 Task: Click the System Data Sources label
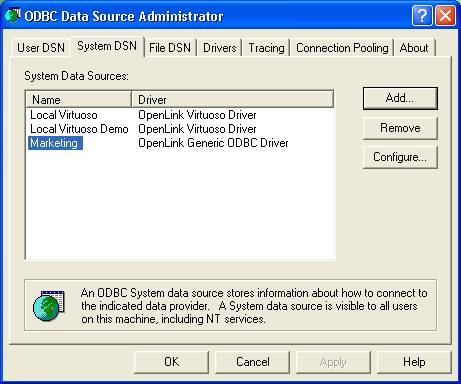(x=76, y=76)
